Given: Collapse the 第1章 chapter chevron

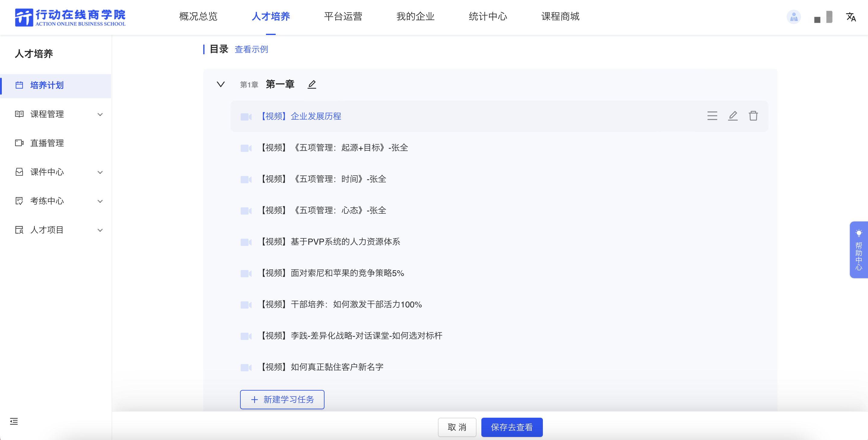Looking at the screenshot, I should (x=220, y=84).
